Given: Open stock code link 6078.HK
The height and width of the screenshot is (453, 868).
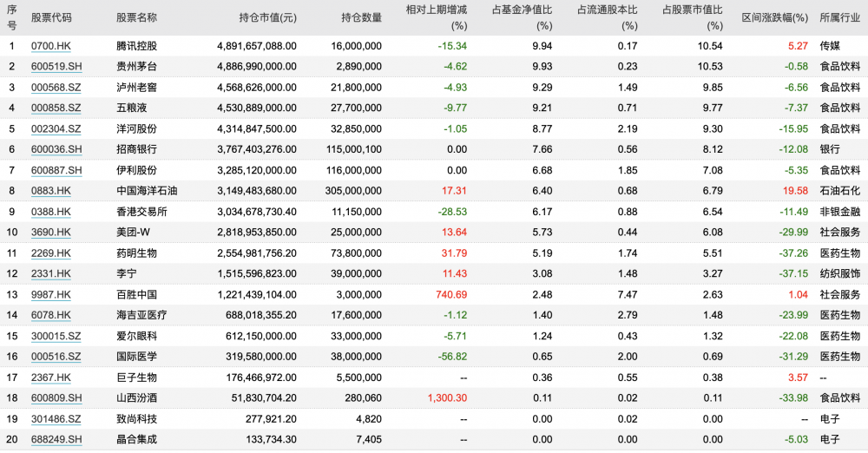Looking at the screenshot, I should point(51,316).
